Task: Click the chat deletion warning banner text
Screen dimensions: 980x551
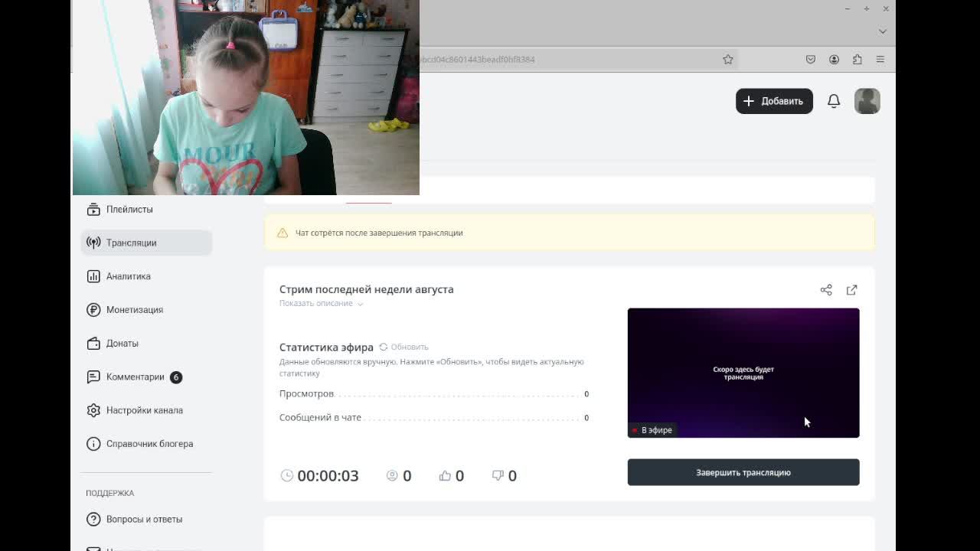Action: pyautogui.click(x=379, y=233)
